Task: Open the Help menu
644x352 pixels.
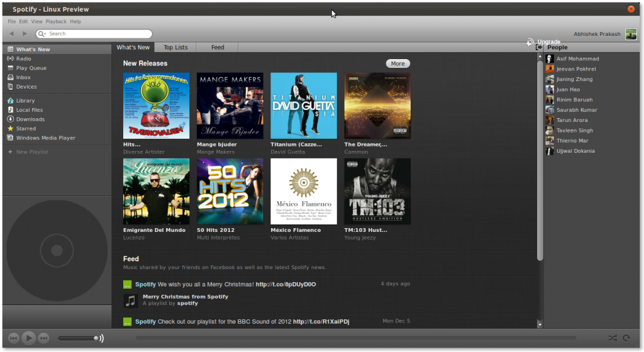Action: 75,21
